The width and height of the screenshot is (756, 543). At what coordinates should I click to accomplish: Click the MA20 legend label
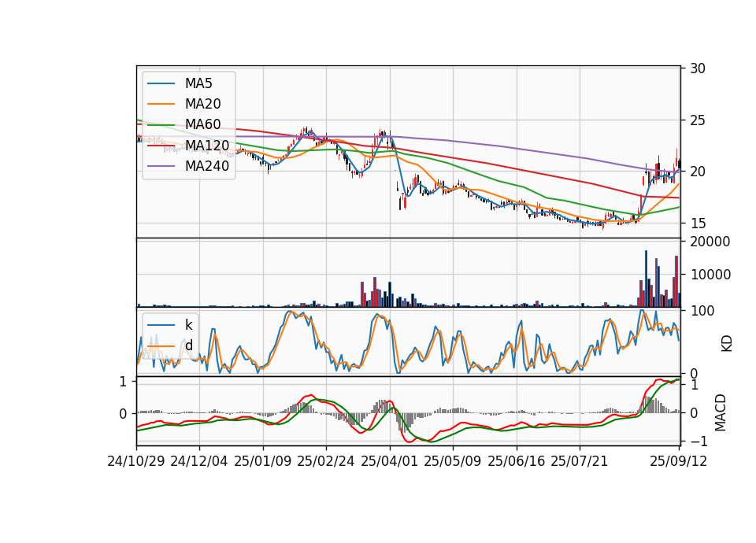click(202, 104)
